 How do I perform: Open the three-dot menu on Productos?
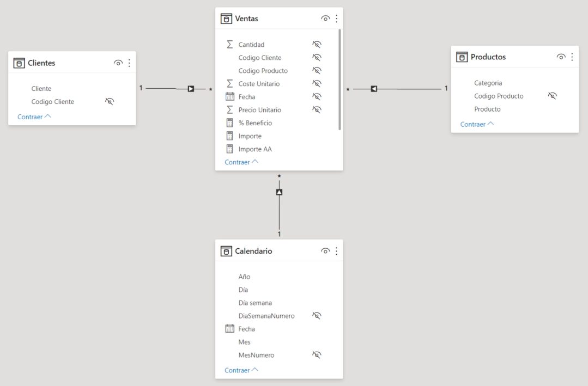[x=571, y=57]
